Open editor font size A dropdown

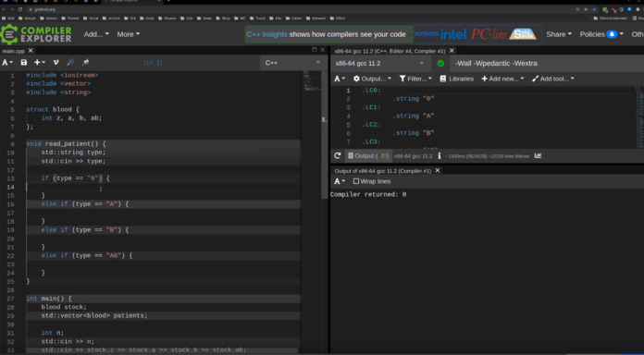click(7, 62)
